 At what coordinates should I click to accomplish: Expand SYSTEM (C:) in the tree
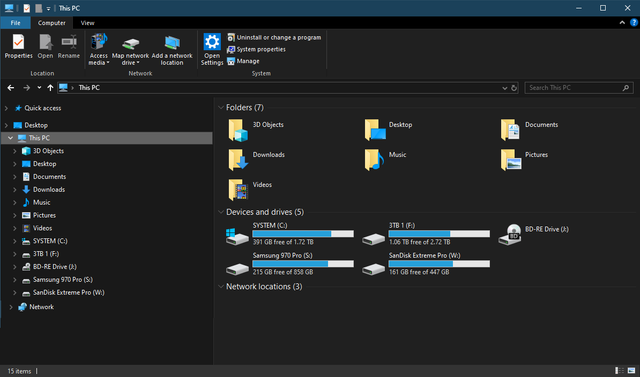point(15,241)
